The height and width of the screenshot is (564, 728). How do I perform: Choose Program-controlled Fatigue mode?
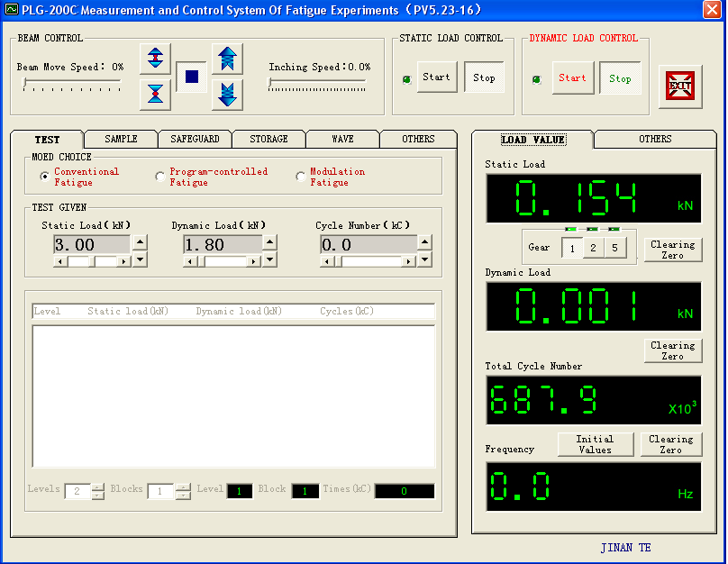[160, 177]
